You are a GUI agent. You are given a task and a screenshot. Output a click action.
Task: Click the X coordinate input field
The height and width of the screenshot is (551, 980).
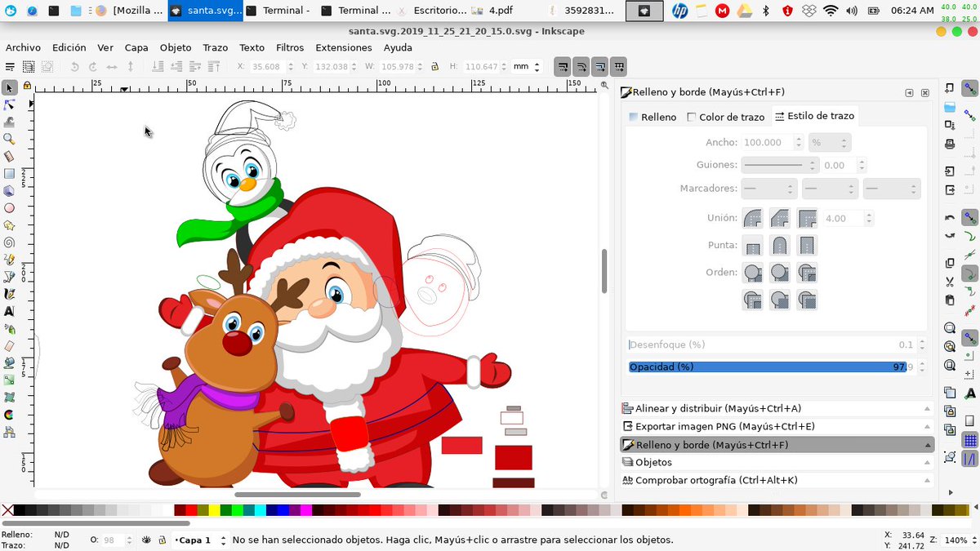(x=266, y=67)
